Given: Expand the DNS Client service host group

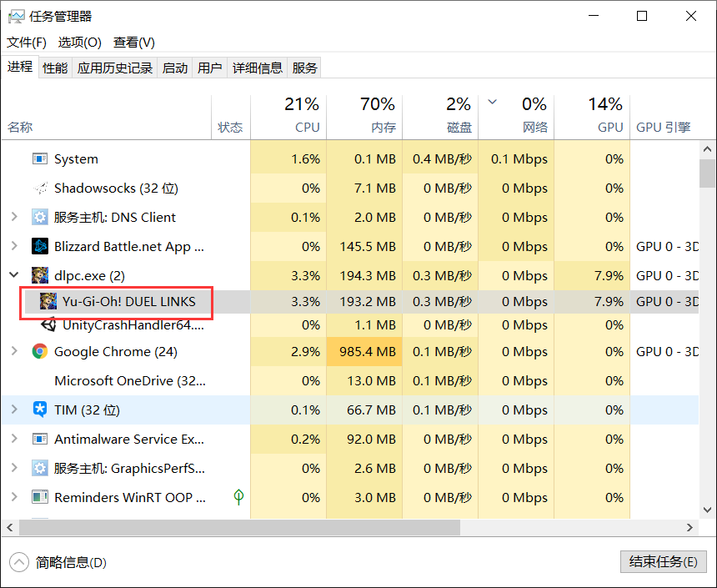Looking at the screenshot, I should [x=14, y=217].
